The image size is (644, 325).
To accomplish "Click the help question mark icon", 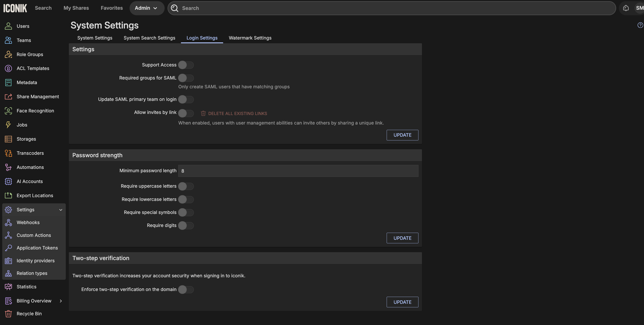I will coord(640,25).
